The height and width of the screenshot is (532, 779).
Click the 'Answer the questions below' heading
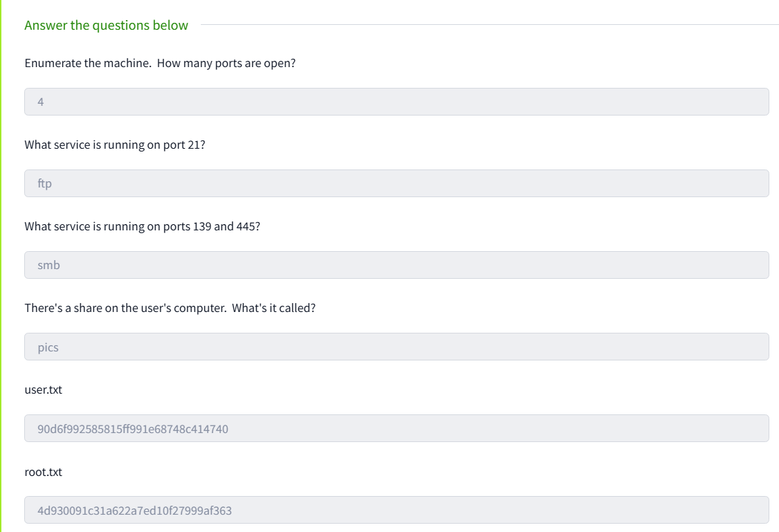[106, 26]
